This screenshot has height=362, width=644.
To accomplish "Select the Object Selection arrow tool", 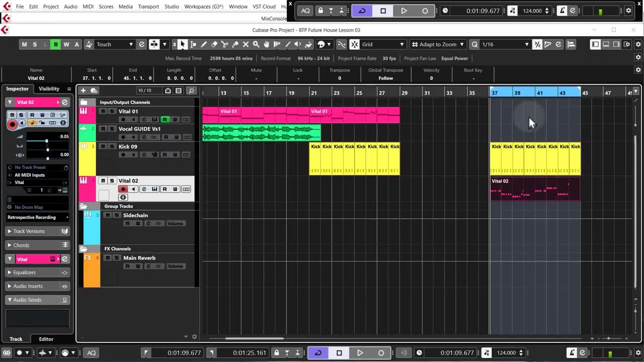I will pyautogui.click(x=183, y=44).
